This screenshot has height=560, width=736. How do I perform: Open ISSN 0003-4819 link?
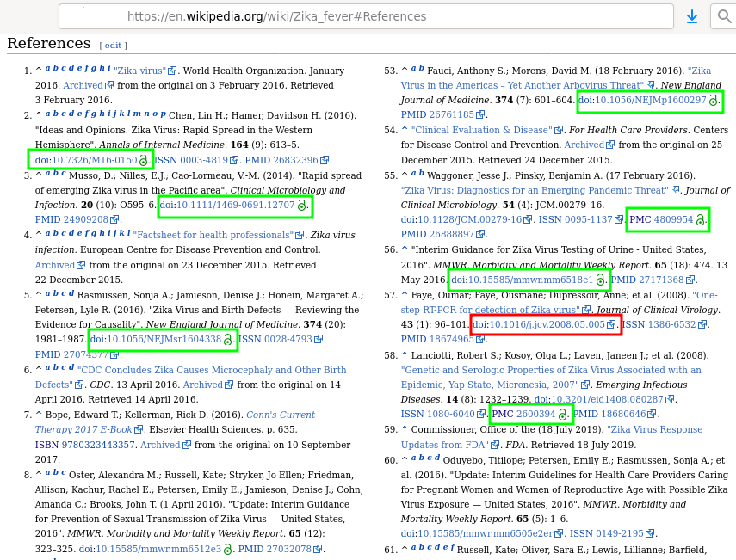pos(191,160)
